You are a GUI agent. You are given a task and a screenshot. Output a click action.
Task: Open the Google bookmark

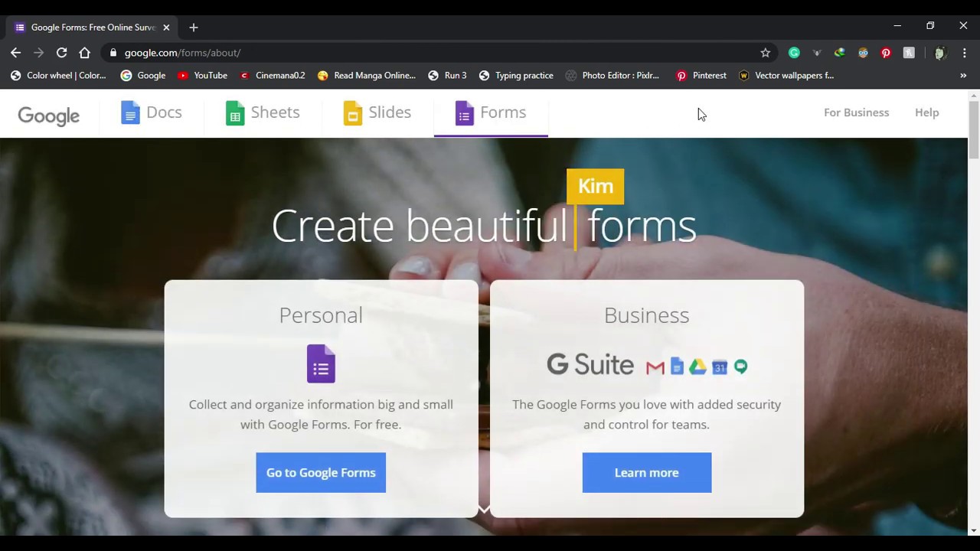click(143, 76)
